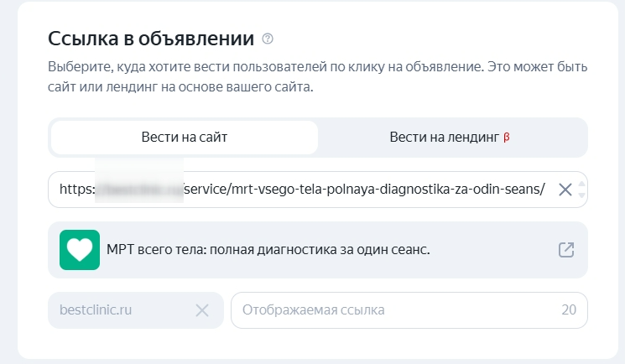Click the red beta badge

(x=507, y=137)
